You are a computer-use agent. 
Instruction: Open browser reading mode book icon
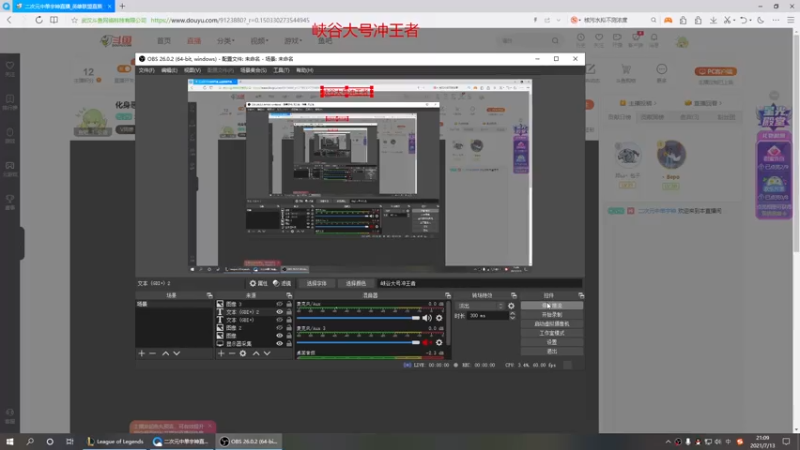coord(54,20)
